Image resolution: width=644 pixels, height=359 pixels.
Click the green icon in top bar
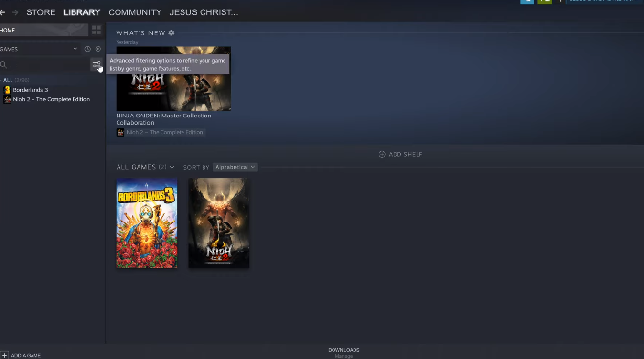545,1
